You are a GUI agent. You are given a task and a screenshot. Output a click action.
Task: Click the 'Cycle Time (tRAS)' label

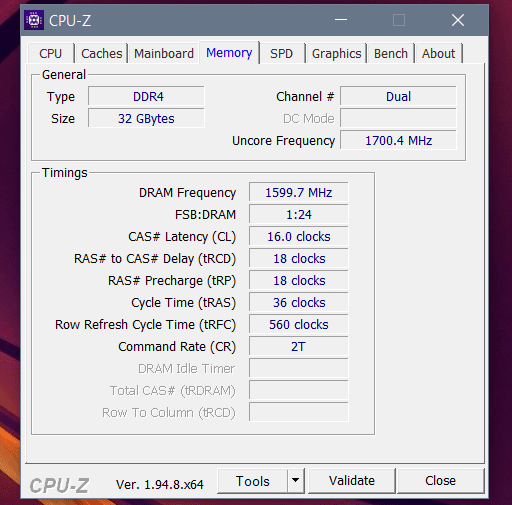[x=183, y=303]
